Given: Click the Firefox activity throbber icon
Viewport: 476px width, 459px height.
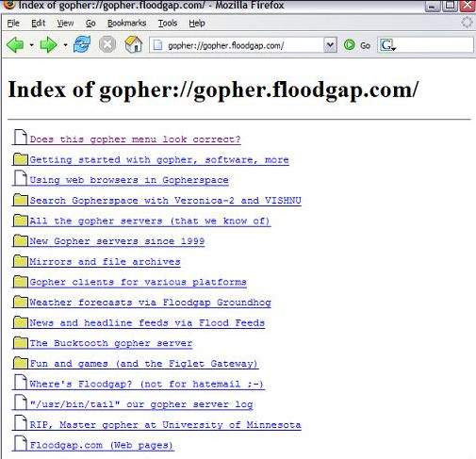Looking at the screenshot, I should click(467, 23).
